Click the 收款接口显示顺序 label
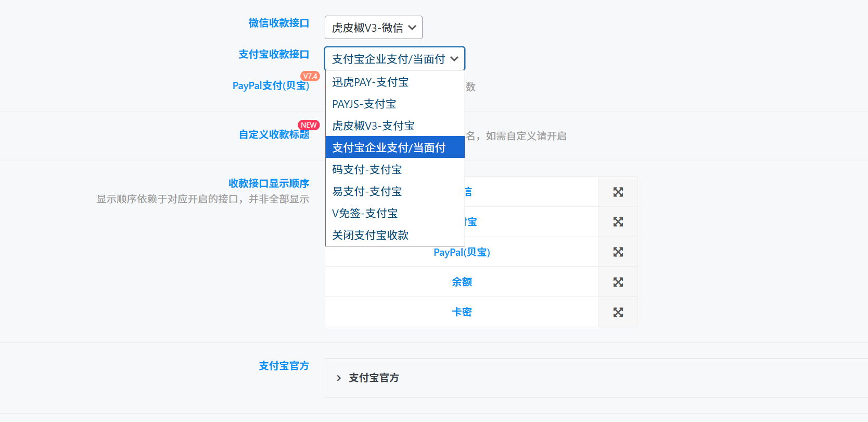This screenshot has height=422, width=868. pyautogui.click(x=269, y=183)
